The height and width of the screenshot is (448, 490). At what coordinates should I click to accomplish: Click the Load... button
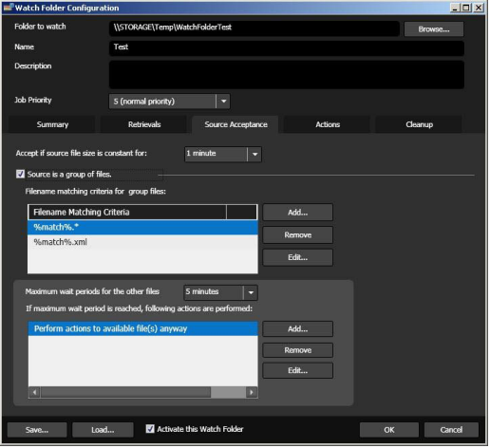(103, 430)
